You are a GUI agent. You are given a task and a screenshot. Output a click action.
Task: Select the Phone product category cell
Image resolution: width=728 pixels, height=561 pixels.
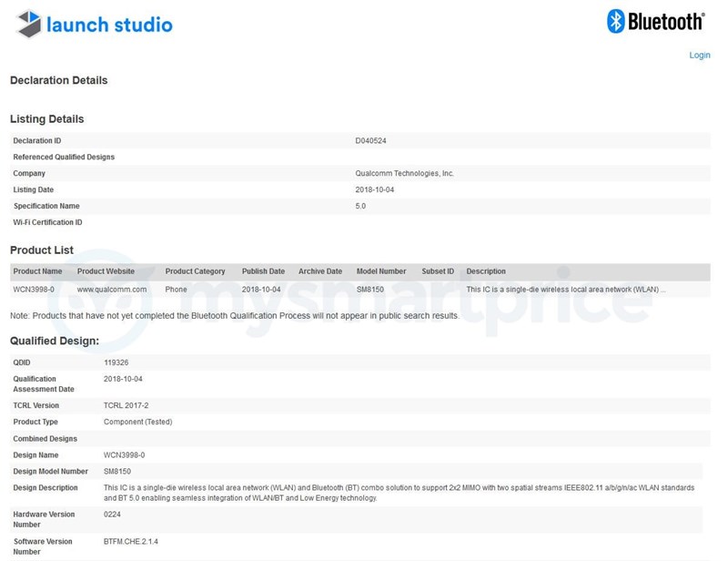click(x=176, y=290)
